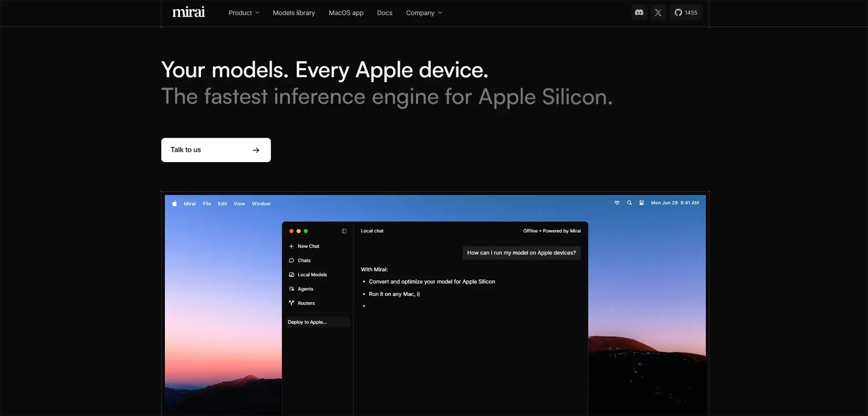Click the "Convert and optimize your model" bullet
Image resolution: width=868 pixels, height=416 pixels.
click(432, 282)
